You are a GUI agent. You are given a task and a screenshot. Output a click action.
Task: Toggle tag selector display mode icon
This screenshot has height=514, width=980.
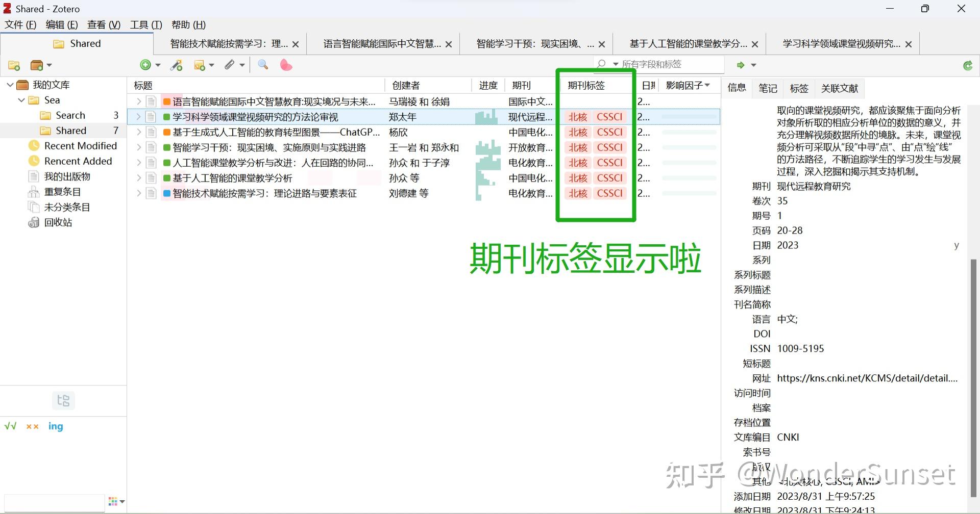pos(63,401)
